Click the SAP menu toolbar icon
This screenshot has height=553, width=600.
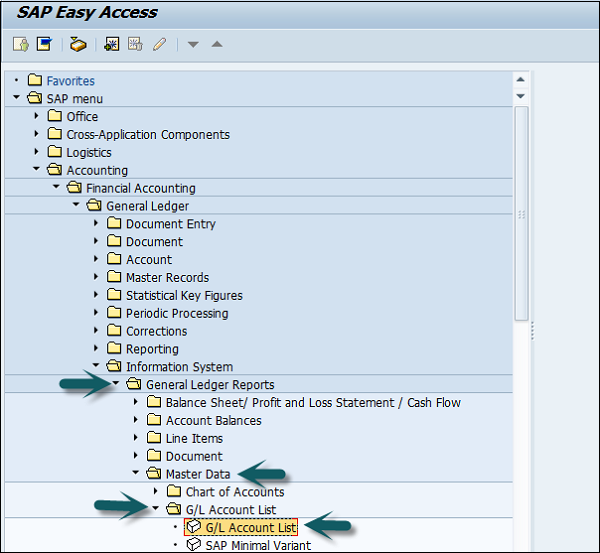click(x=44, y=44)
